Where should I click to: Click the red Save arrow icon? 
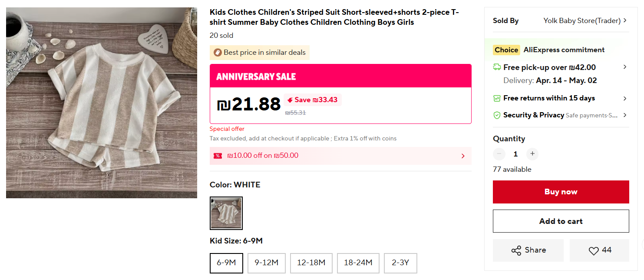[290, 100]
